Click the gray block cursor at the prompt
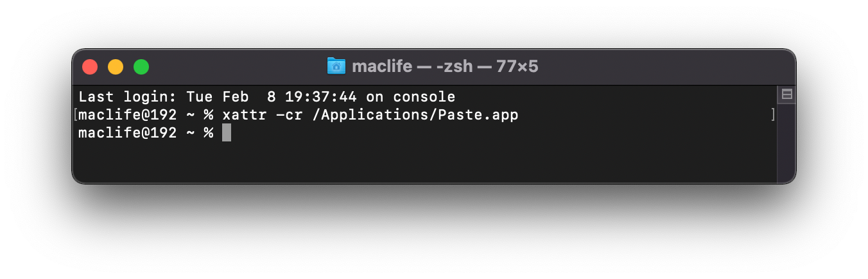Screen dimensions: 868x279 226,133
